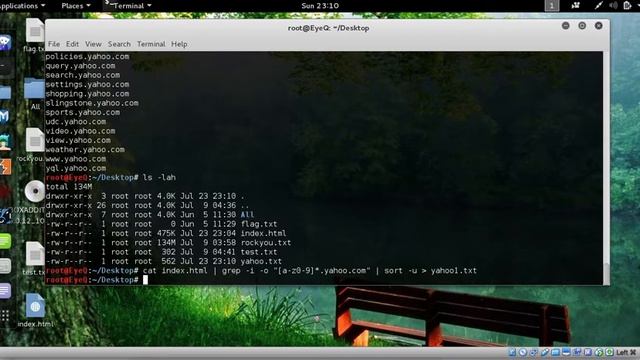Click sports.yahoo.com line in terminal
Screen dimensions: 640x360
pyautogui.click(x=83, y=112)
